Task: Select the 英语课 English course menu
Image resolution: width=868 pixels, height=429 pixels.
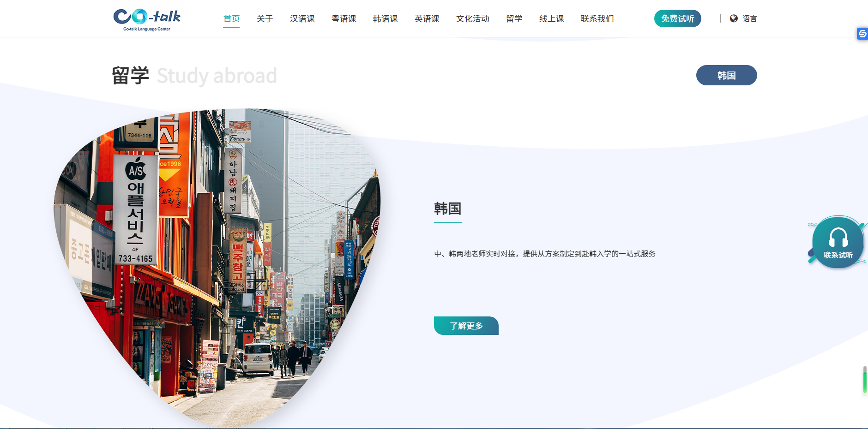Action: pos(427,19)
